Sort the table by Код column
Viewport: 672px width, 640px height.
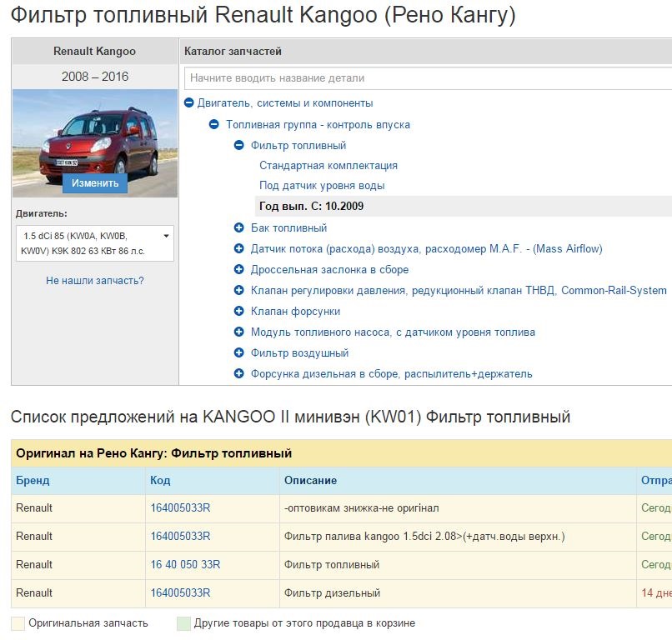click(x=160, y=480)
